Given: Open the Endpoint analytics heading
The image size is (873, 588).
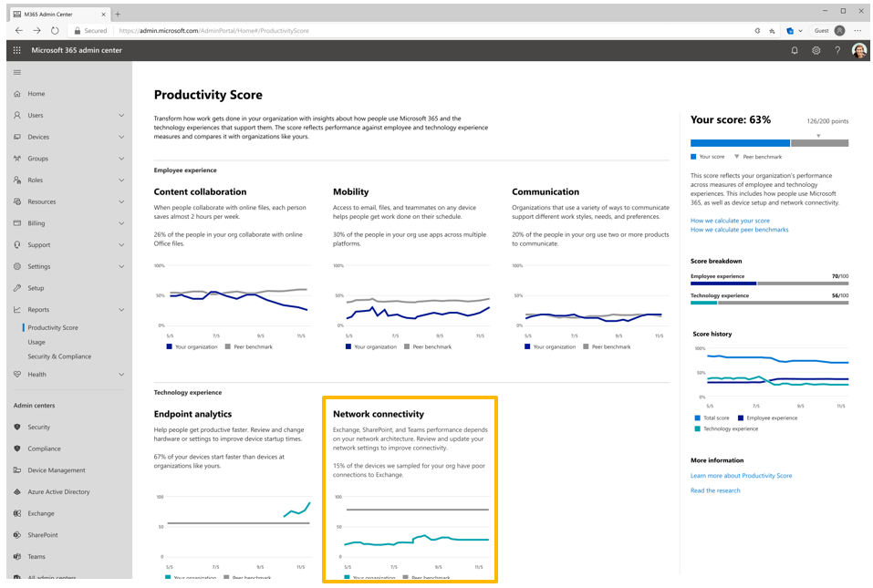Looking at the screenshot, I should tap(192, 414).
